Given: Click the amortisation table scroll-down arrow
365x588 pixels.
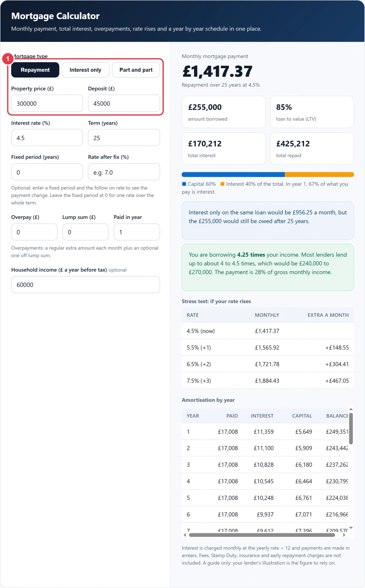Looking at the screenshot, I should (x=351, y=528).
